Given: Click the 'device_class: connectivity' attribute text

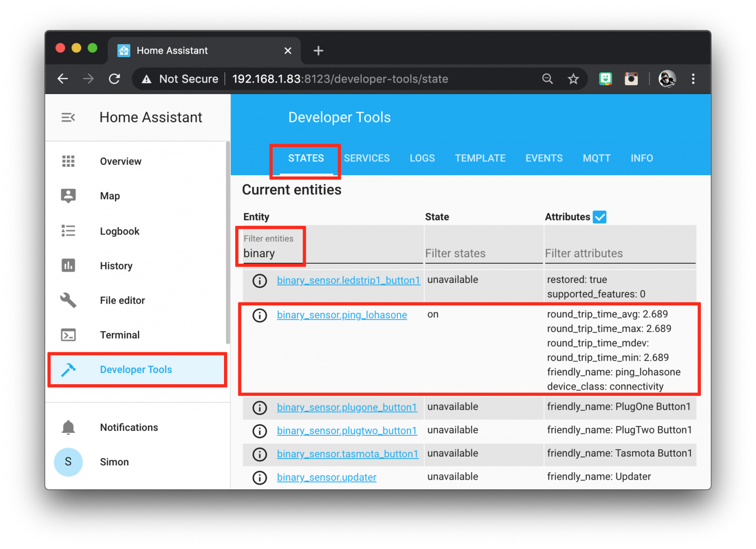Looking at the screenshot, I should [605, 387].
